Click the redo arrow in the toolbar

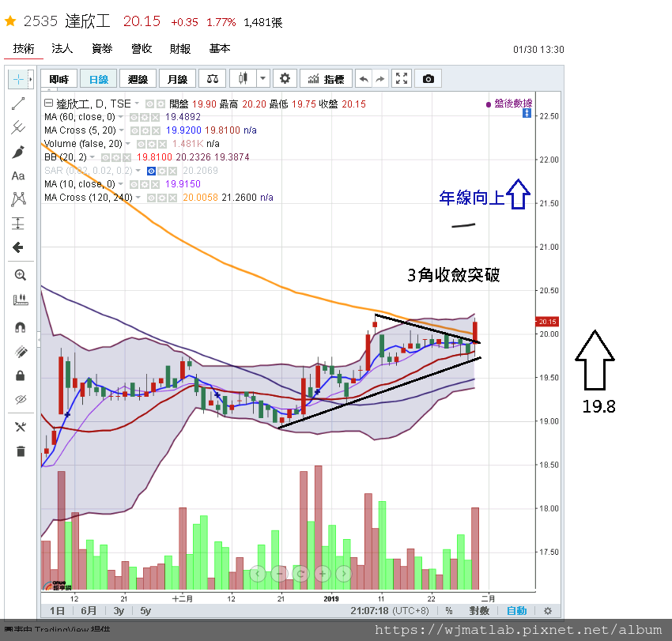coord(379,79)
